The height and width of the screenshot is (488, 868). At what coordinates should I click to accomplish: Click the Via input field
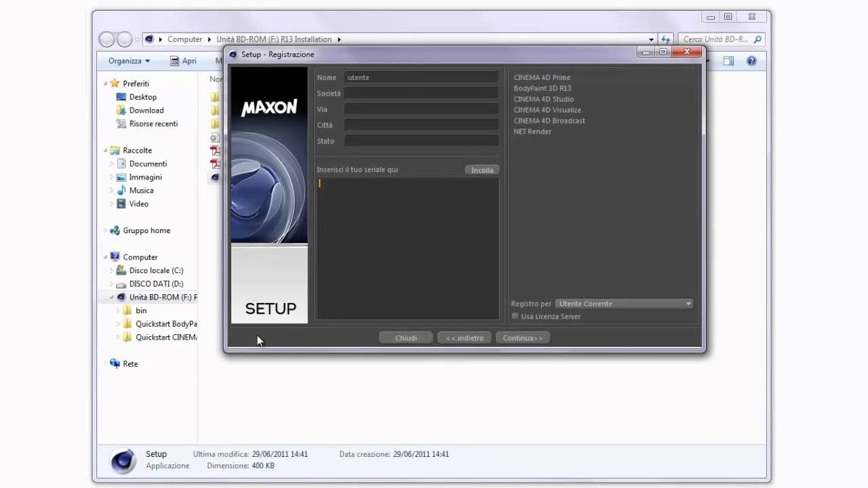coord(421,109)
